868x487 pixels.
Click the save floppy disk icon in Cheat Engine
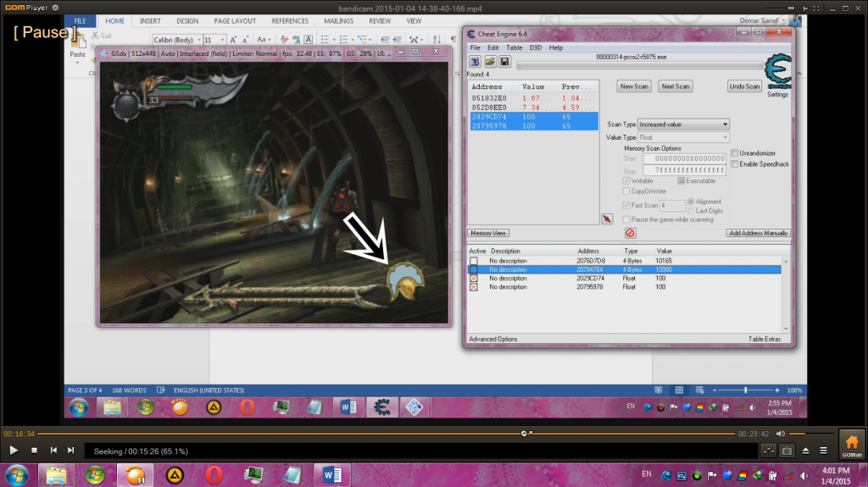[x=504, y=62]
